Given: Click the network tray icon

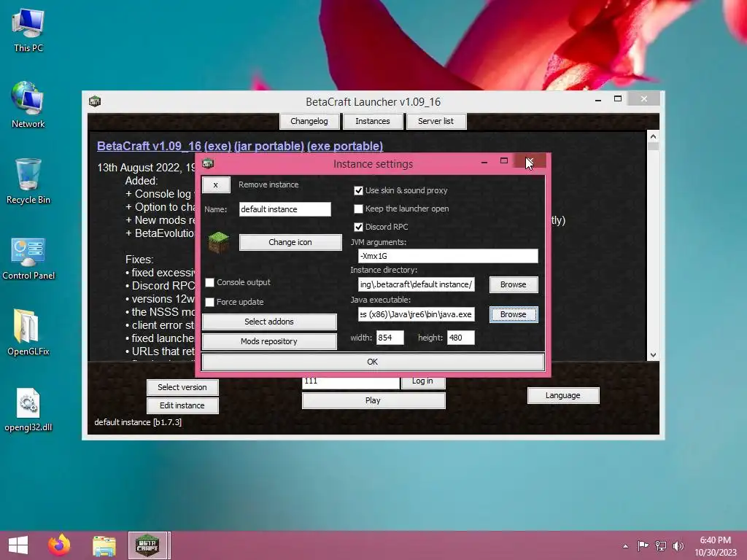Looking at the screenshot, I should (x=661, y=546).
